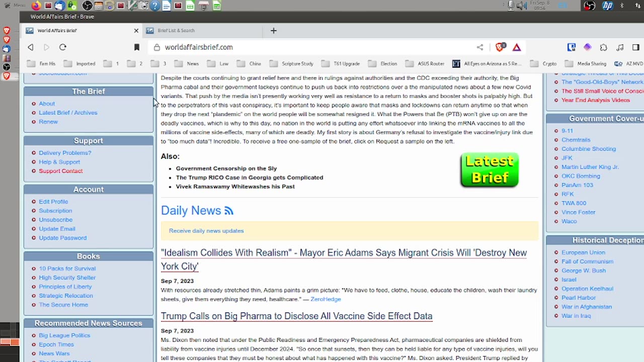Image resolution: width=644 pixels, height=362 pixels.
Task: Open the Bluetooth tray icon
Action: [x=622, y=6]
